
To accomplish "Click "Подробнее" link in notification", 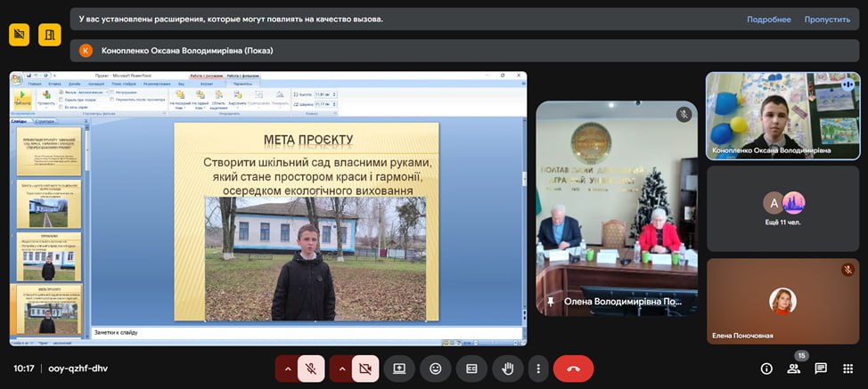I will click(x=768, y=20).
